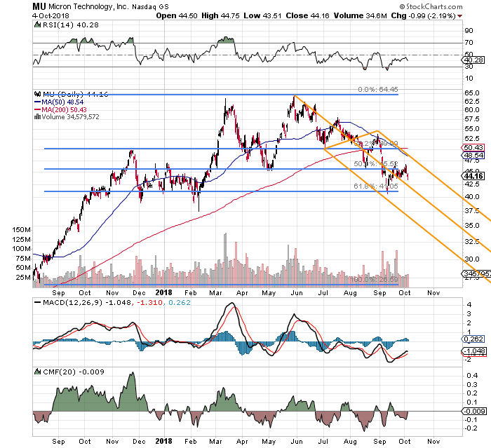
Task: Click the 0.0%: 64.45 Fibonacci label
Action: click(x=378, y=90)
